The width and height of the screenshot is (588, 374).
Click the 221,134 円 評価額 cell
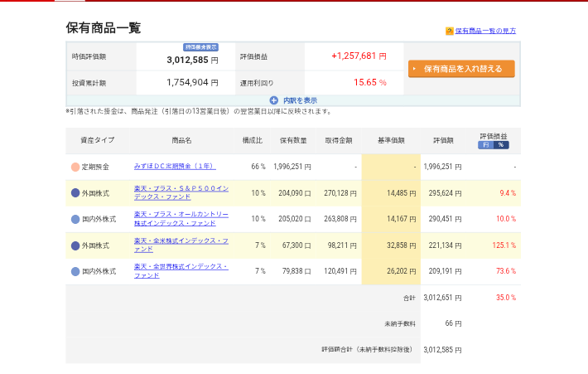(x=445, y=245)
